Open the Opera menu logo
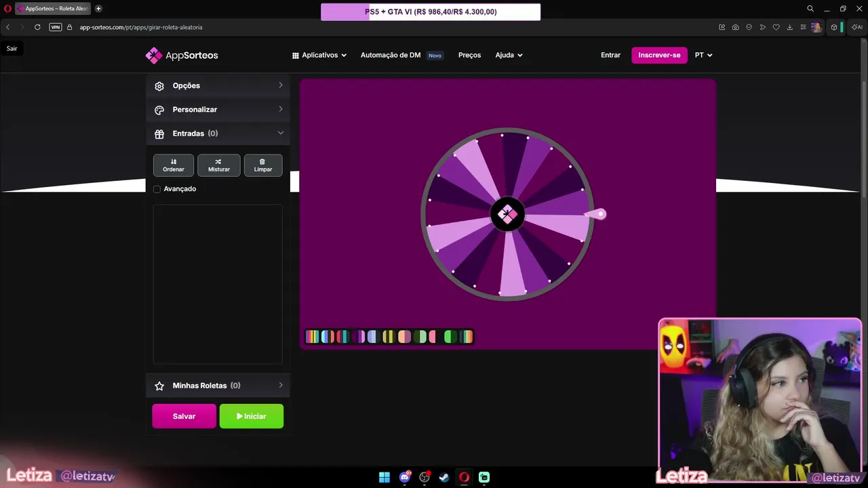The image size is (868, 488). click(x=7, y=9)
